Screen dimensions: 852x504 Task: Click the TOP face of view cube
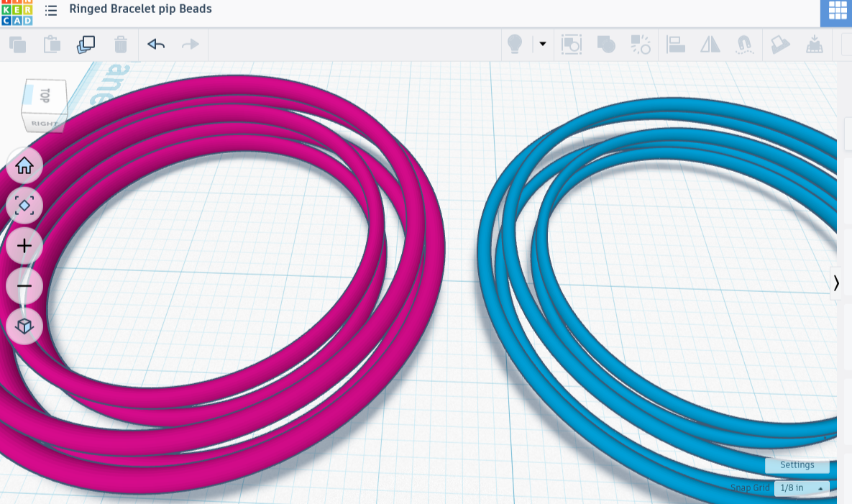pyautogui.click(x=45, y=96)
